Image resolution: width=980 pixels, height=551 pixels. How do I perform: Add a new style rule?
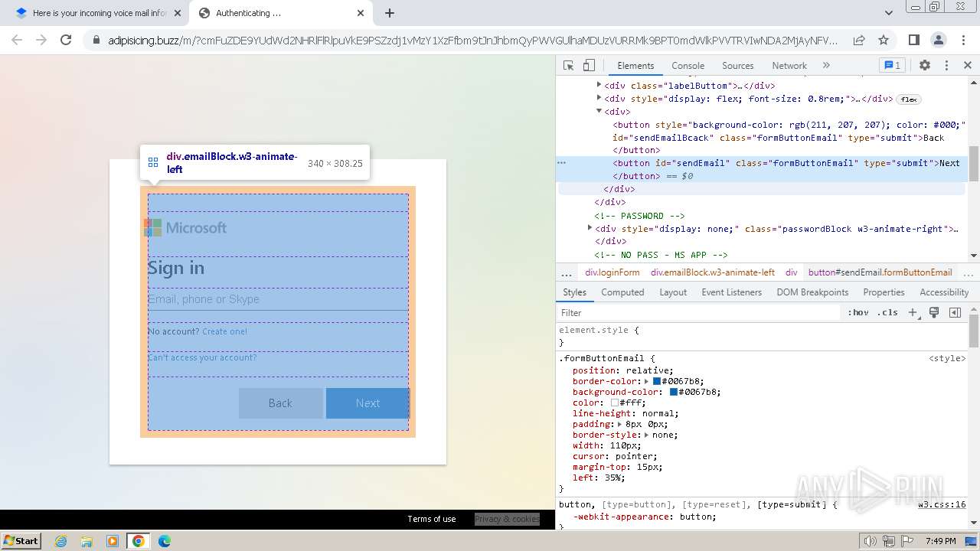pyautogui.click(x=913, y=313)
